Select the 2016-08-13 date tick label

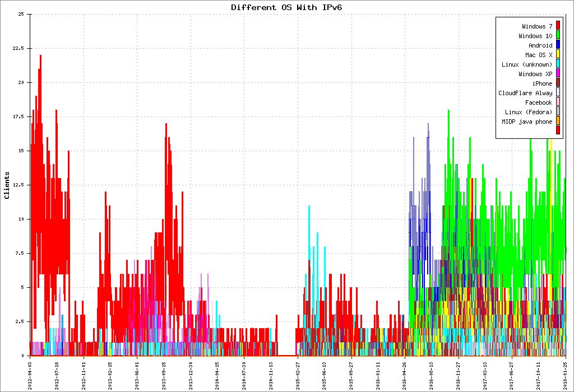(x=432, y=373)
